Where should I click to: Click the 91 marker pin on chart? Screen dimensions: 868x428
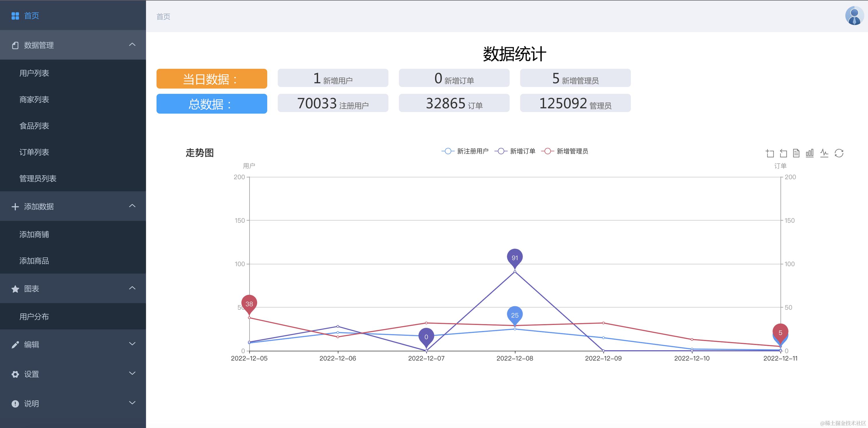coord(515,257)
